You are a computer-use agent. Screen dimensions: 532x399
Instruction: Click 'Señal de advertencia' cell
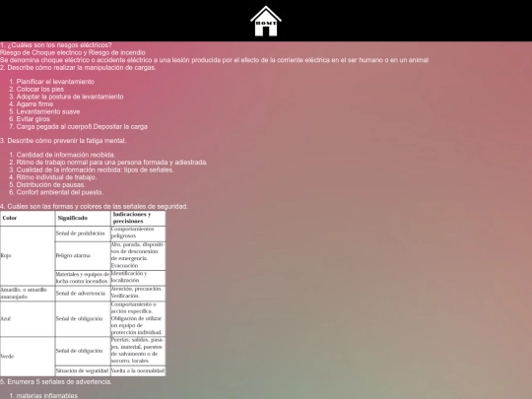[83, 294]
